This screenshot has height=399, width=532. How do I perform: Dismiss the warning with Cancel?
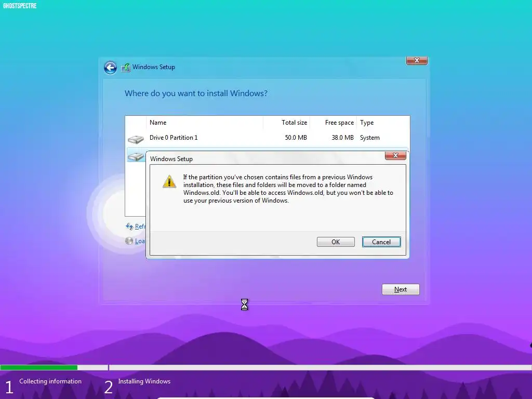tap(381, 242)
